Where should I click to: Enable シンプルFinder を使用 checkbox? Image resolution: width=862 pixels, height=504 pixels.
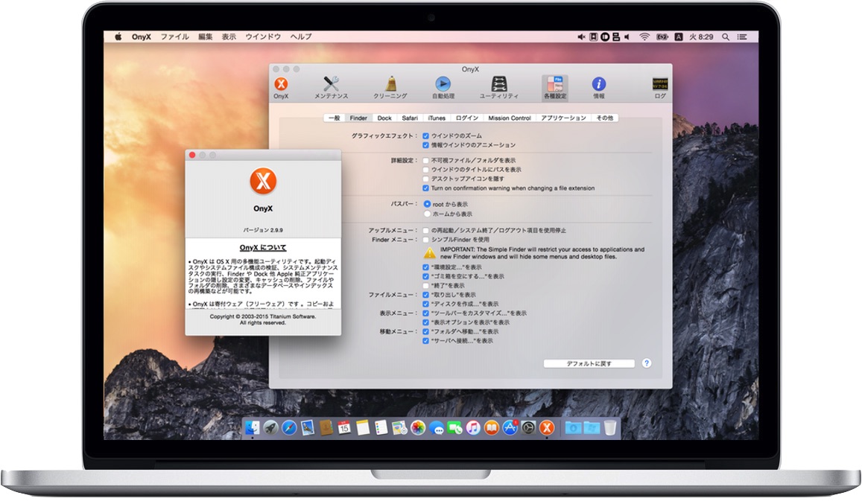[x=425, y=240]
